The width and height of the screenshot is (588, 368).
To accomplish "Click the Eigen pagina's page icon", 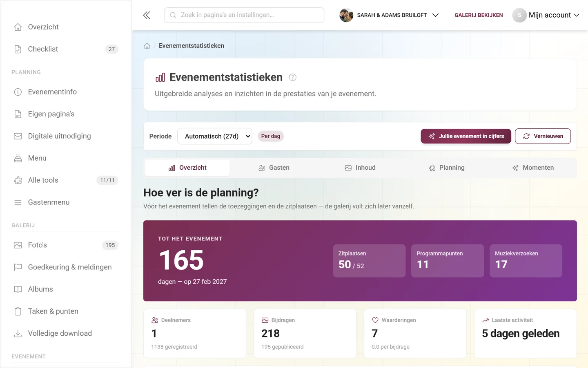I will coord(18,114).
